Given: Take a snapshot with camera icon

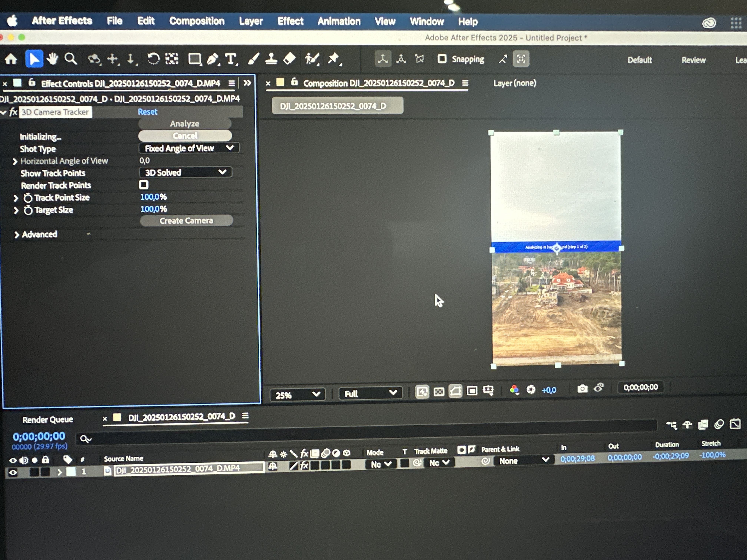Looking at the screenshot, I should (x=582, y=389).
